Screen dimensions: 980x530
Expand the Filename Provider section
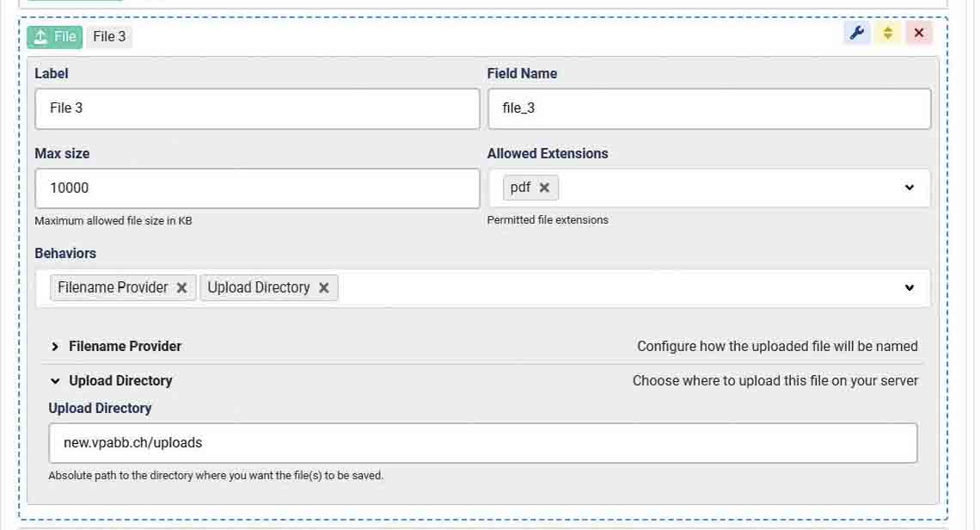point(125,346)
